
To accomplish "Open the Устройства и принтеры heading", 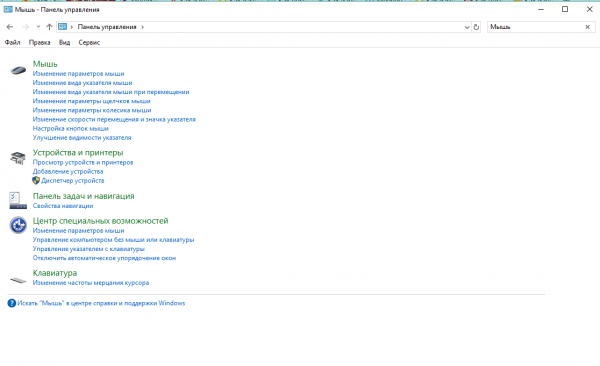I will point(78,153).
